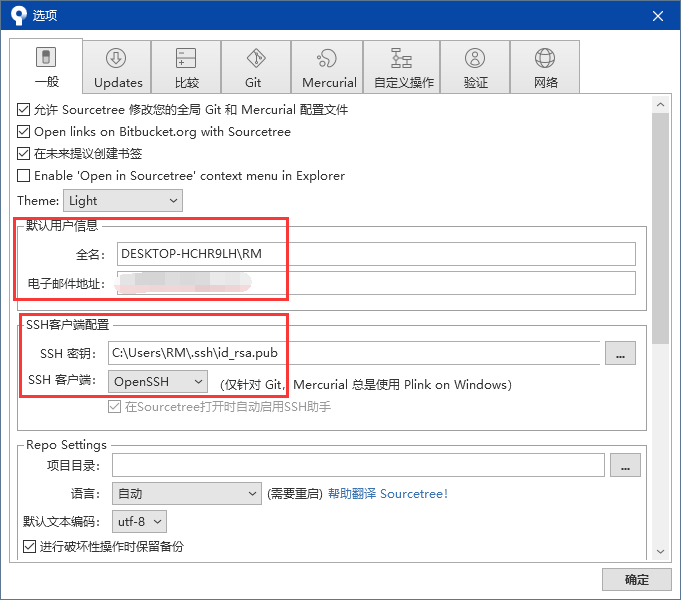
Task: Switch to the 自定义操作 tab label
Action: click(404, 83)
